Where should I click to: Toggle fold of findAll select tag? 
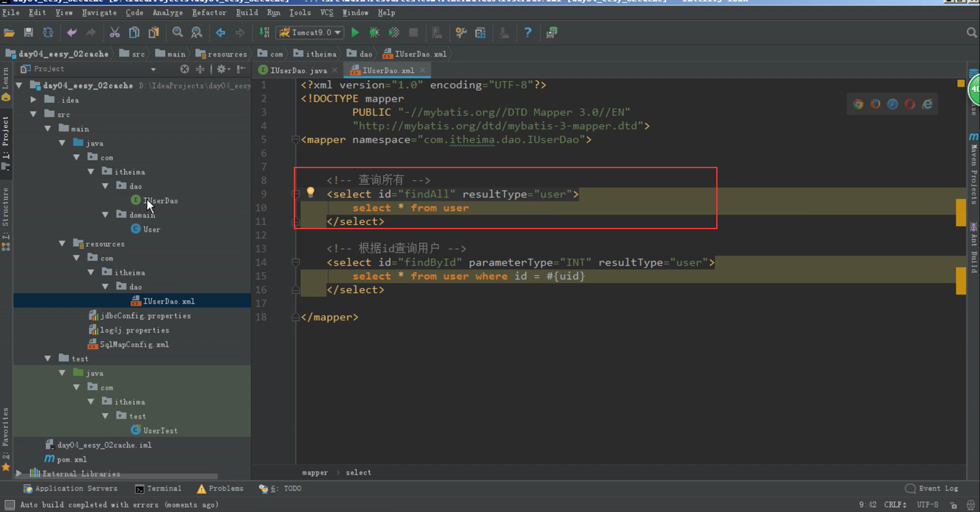tap(296, 194)
